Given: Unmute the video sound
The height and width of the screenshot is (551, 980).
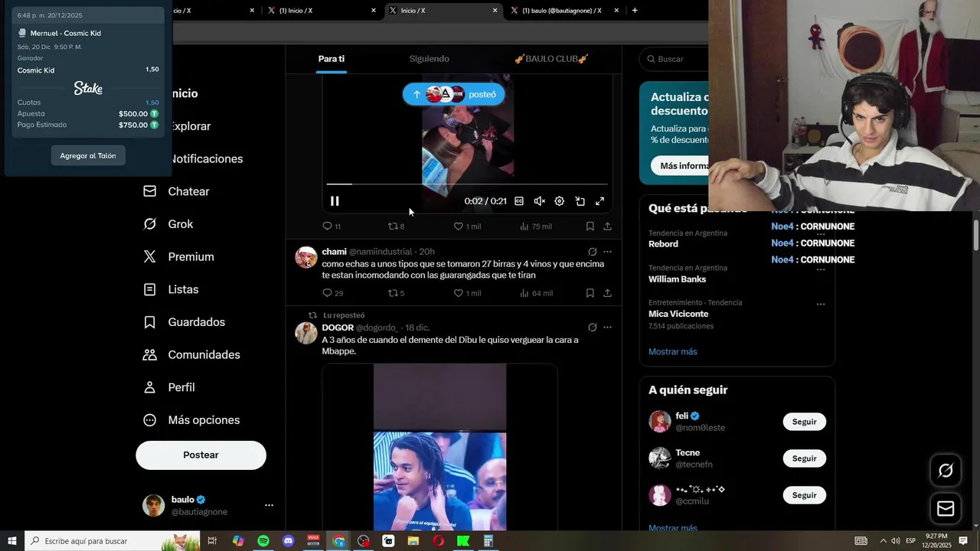Looking at the screenshot, I should point(539,201).
